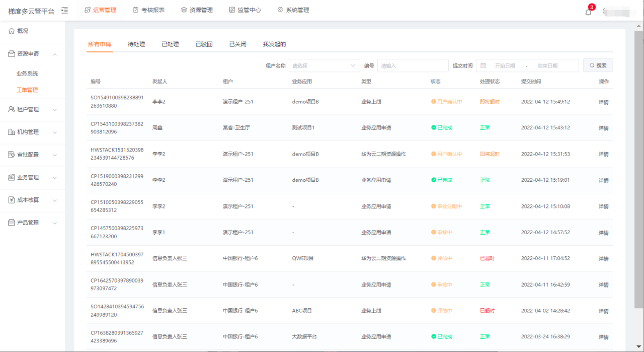Click the 成本核算 icon in sidebar
Image resolution: width=644 pixels, height=352 pixels.
click(x=12, y=200)
